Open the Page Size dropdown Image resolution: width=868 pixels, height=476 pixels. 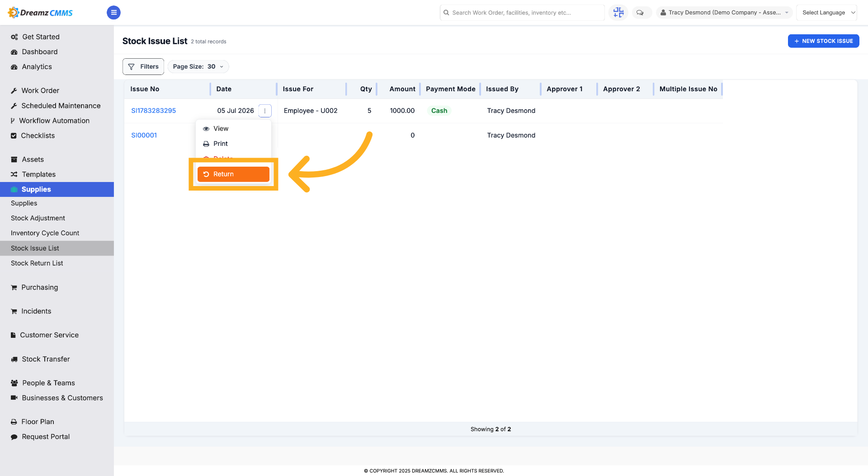pos(198,67)
